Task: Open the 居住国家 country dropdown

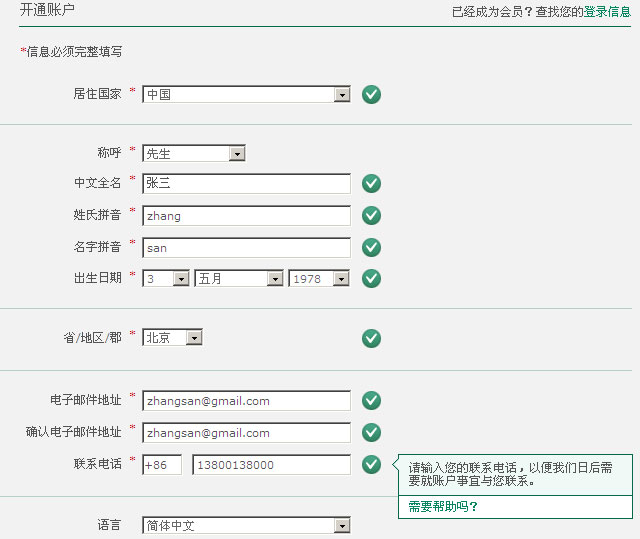Action: coord(246,95)
